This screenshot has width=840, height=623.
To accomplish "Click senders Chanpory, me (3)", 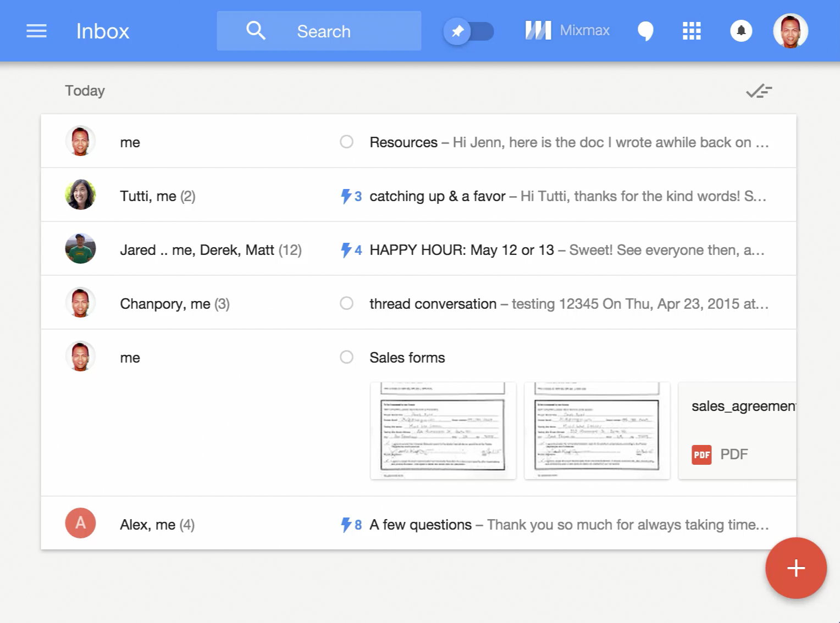I will [175, 304].
